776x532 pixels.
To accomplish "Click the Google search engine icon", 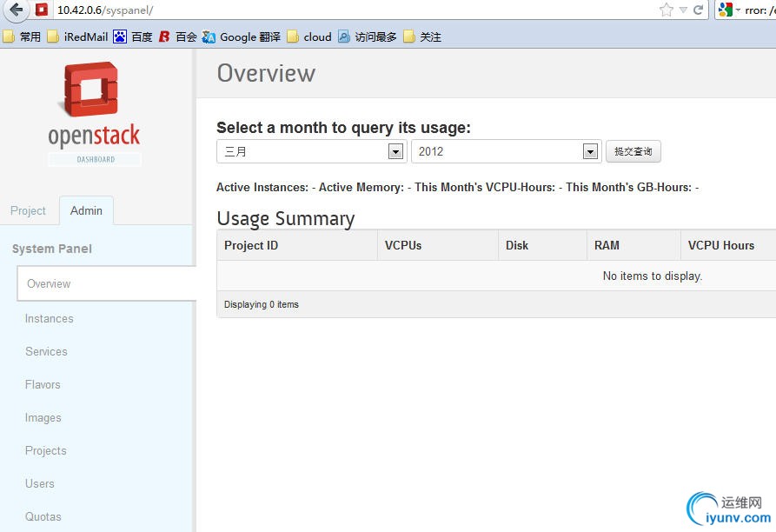I will coord(725,10).
